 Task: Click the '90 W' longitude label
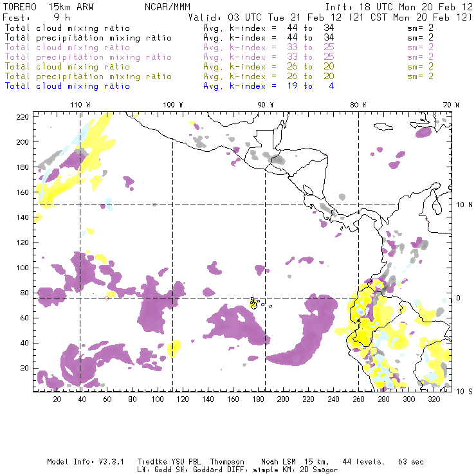click(x=266, y=105)
